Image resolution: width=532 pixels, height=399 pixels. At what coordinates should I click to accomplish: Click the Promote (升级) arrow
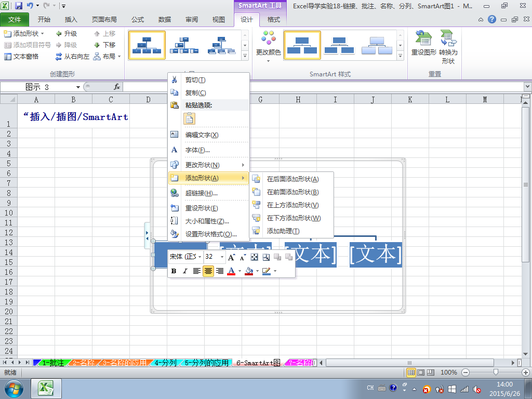[59, 34]
